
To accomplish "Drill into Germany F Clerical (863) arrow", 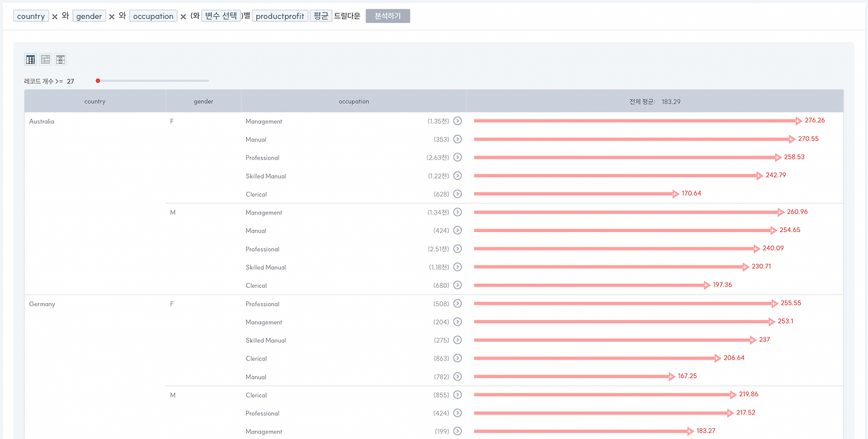I will (457, 358).
